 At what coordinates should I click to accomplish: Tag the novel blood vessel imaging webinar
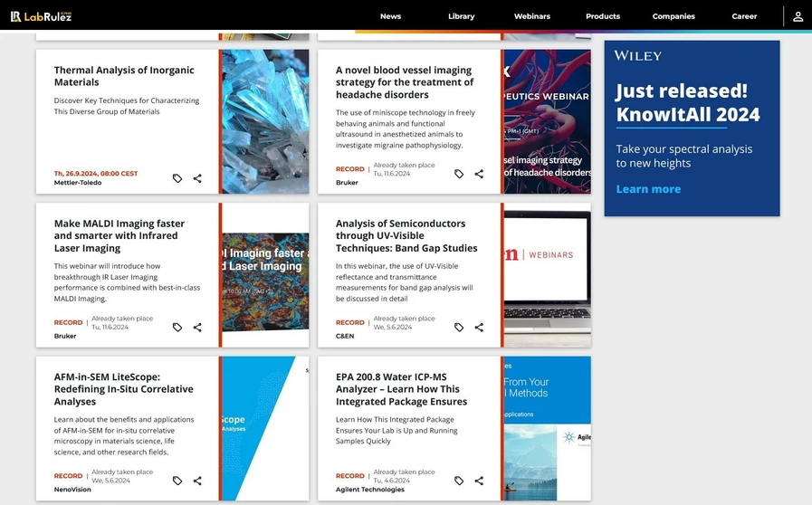point(459,174)
